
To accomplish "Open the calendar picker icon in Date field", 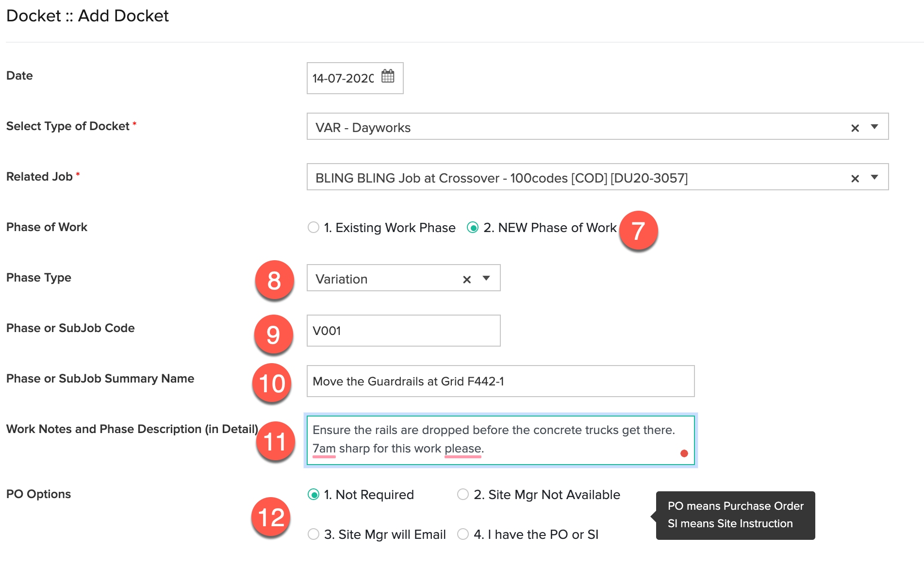I will click(x=388, y=76).
